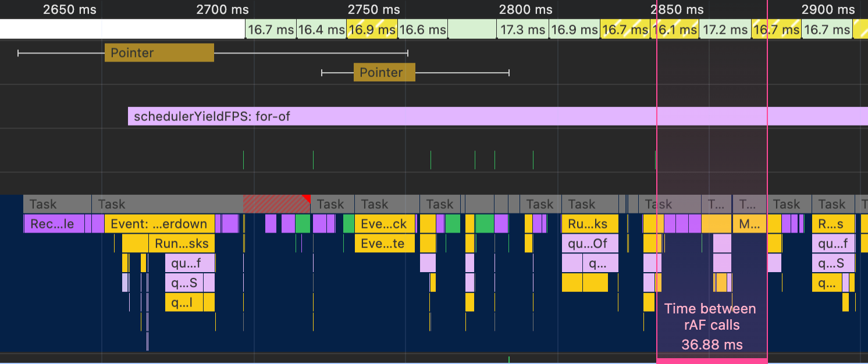Select the Task bar above Ru...ks
Viewport: 868px width, 364px height.
click(590, 204)
